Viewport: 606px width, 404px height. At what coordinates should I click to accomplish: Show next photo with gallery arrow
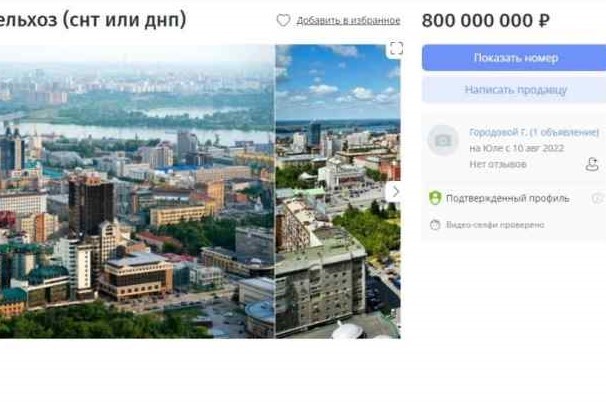(x=395, y=191)
